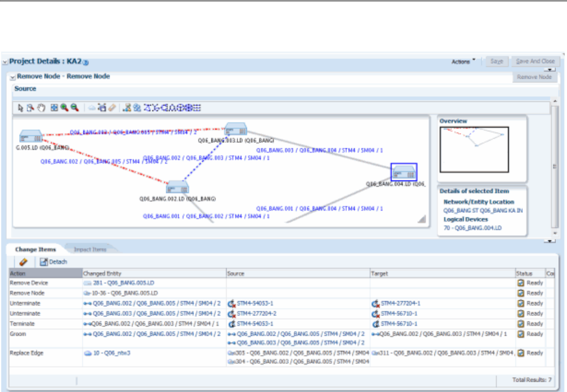Image resolution: width=567 pixels, height=392 pixels.
Task: Click Ready status icon for Remove Device
Action: point(521,283)
